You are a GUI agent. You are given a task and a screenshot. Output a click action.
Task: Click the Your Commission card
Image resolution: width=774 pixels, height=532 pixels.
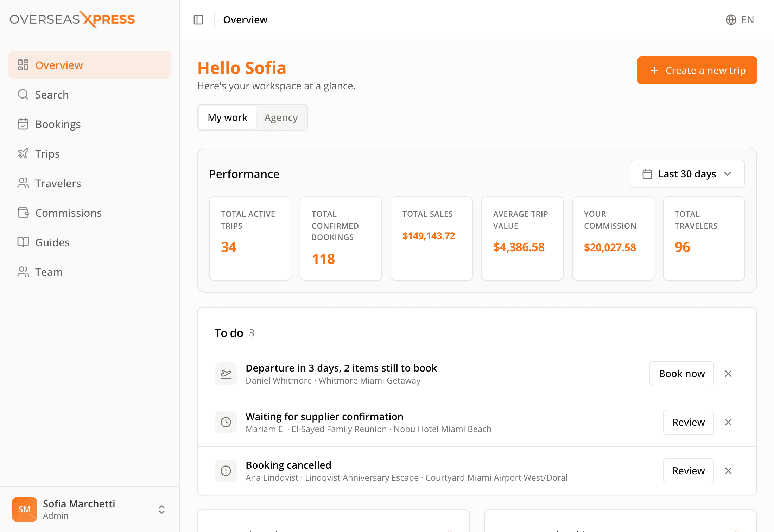tap(613, 239)
